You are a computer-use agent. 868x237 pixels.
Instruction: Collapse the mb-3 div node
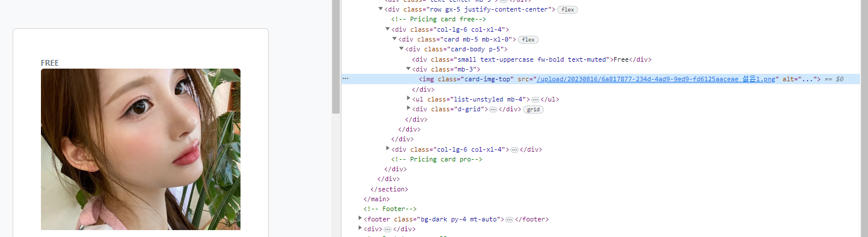tap(408, 69)
